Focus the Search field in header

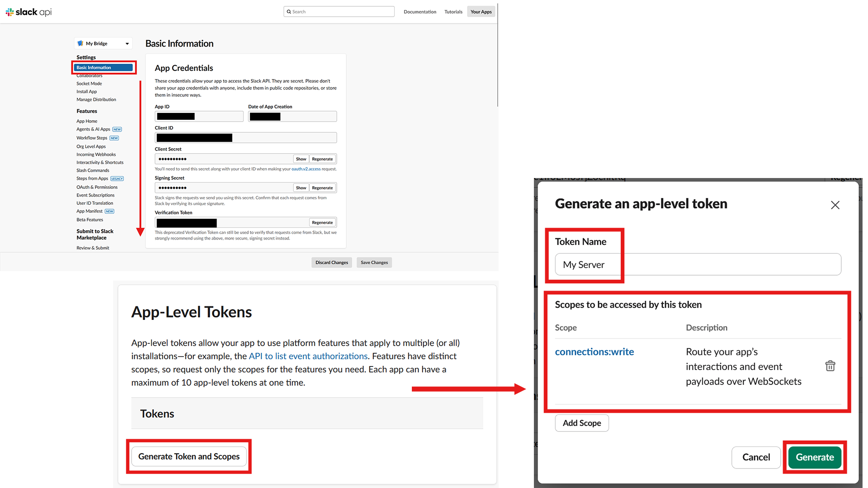click(x=339, y=12)
